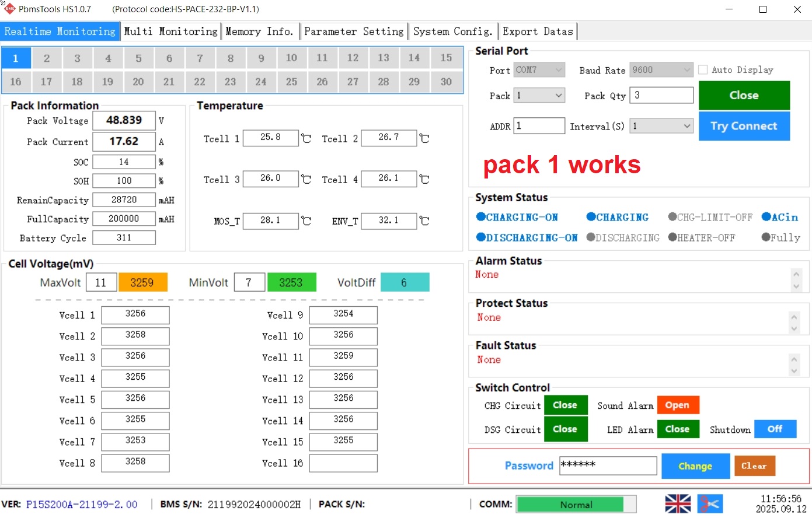Click the Change password button
812x518 pixels.
coord(695,466)
